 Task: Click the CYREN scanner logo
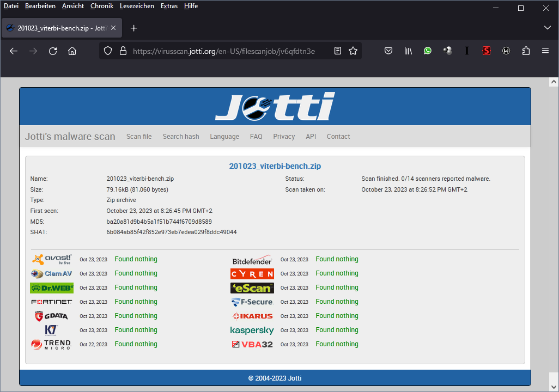[252, 274]
